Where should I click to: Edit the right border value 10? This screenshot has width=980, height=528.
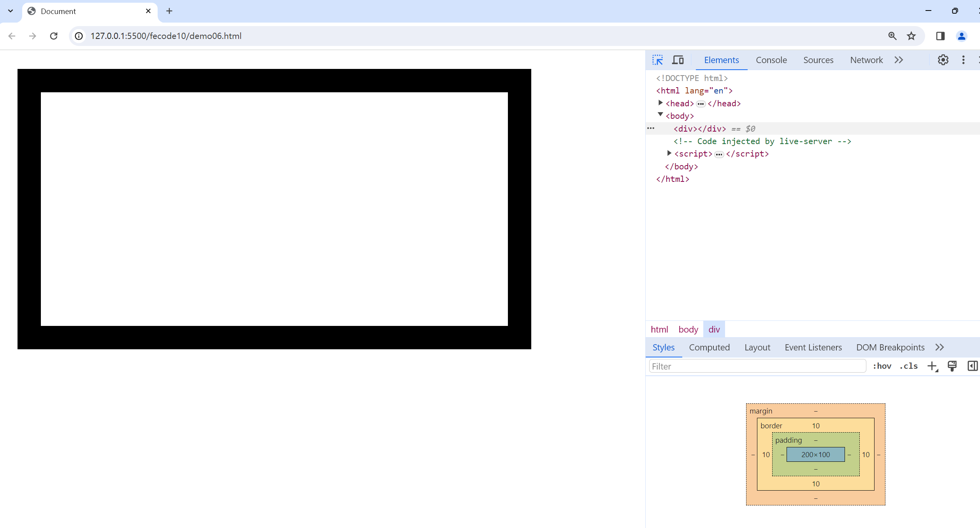(866, 454)
